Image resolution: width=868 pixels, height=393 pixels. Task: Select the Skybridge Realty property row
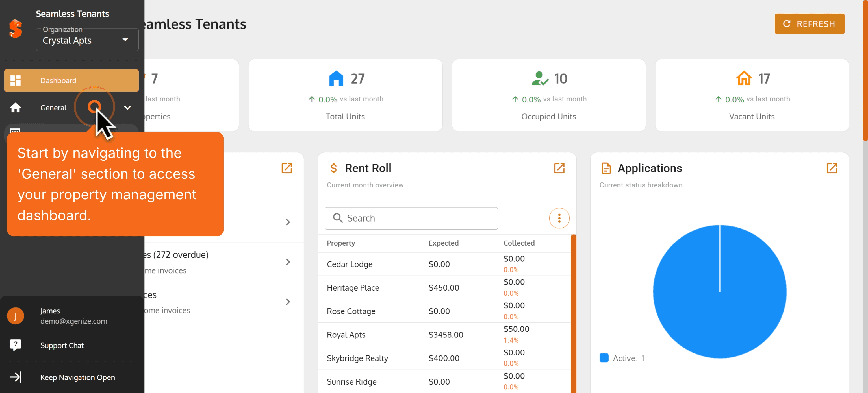[x=444, y=358]
